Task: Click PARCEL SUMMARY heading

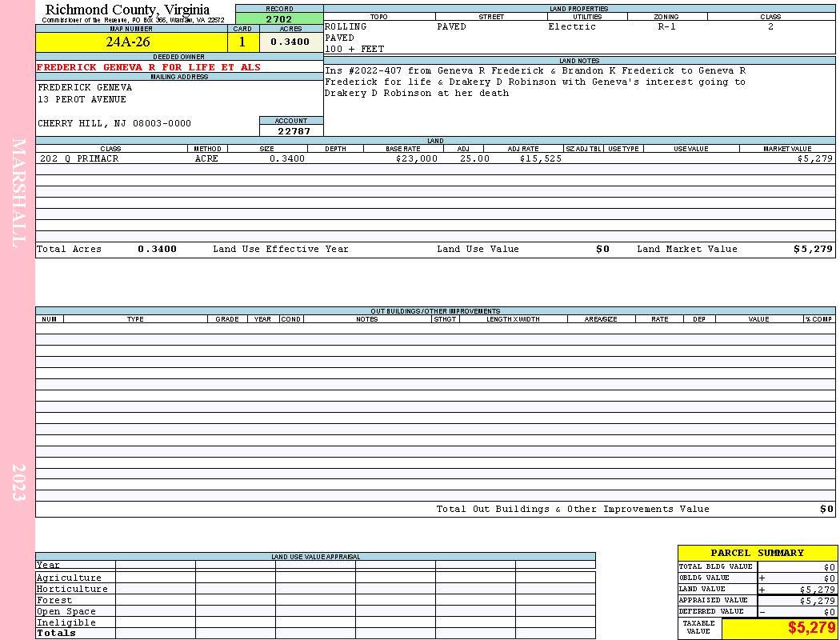Action: (x=757, y=553)
